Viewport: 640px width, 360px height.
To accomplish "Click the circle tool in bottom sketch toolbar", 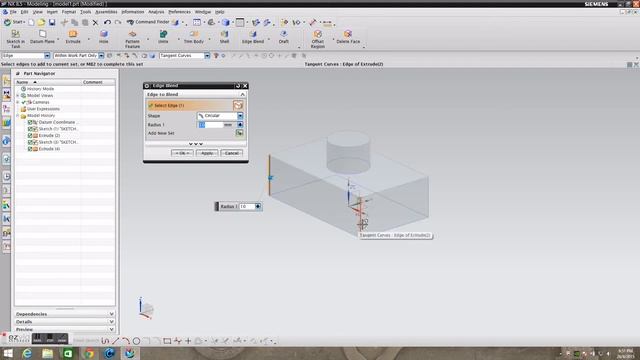I will (136, 340).
